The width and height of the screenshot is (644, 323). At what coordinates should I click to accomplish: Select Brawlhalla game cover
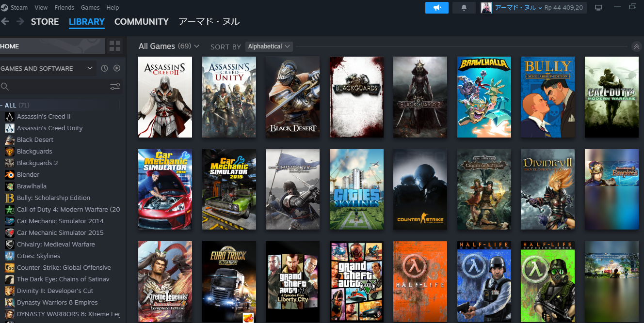point(484,97)
